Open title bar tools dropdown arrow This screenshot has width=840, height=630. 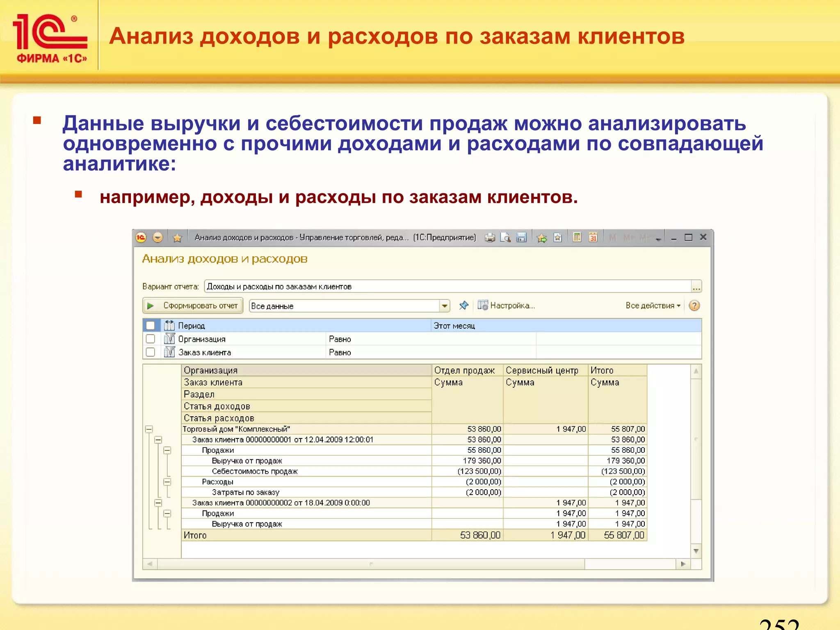coord(658,239)
